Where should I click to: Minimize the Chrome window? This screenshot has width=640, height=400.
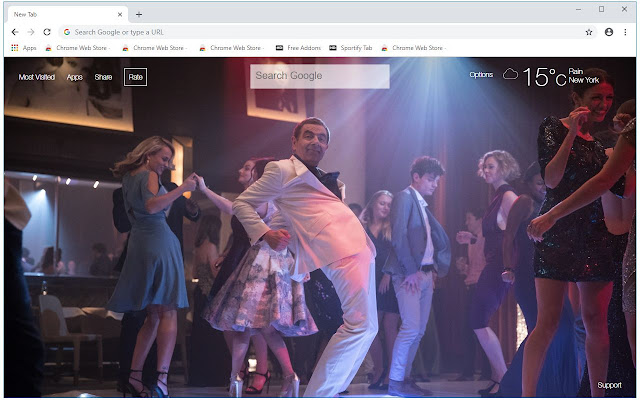point(578,9)
